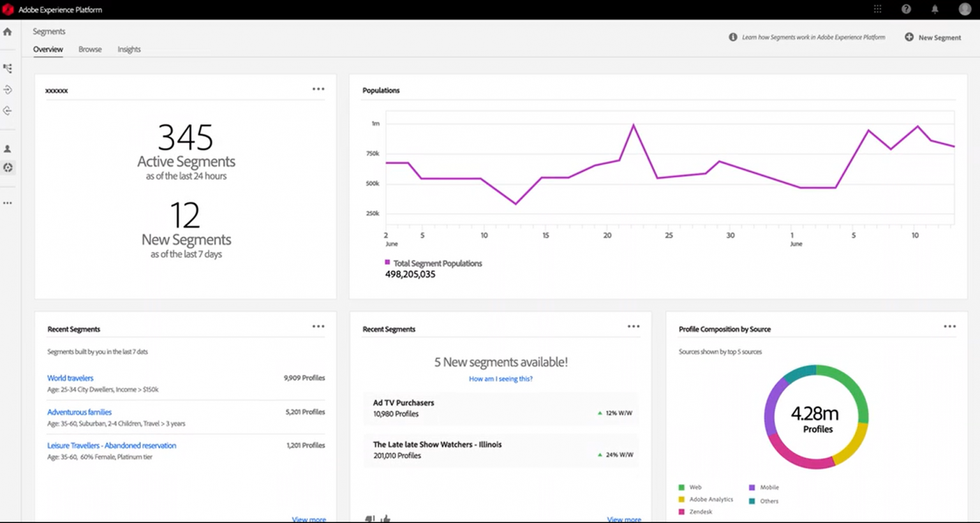The height and width of the screenshot is (523, 980).
Task: Click the Total Segment Populations legend swatch
Action: [387, 263]
